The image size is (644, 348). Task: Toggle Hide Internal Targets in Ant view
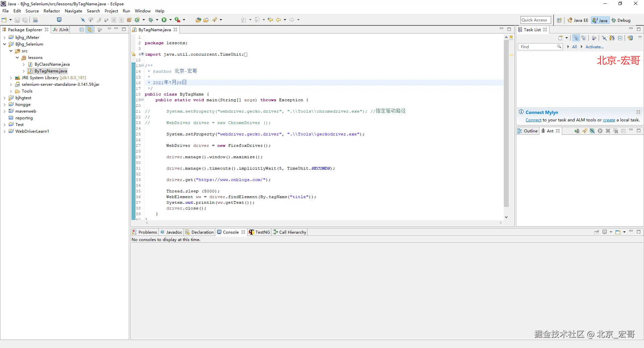point(592,131)
